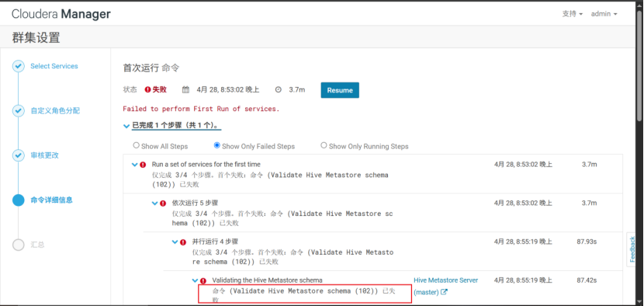This screenshot has height=306, width=644.
Task: Select the Show Only Failed Steps radio button
Action: pyautogui.click(x=216, y=145)
